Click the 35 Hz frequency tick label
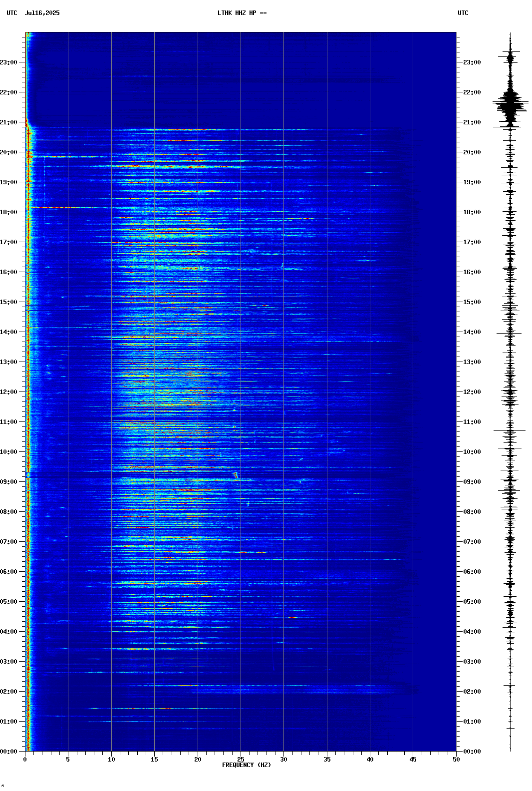This screenshot has width=532, height=791. [x=327, y=760]
